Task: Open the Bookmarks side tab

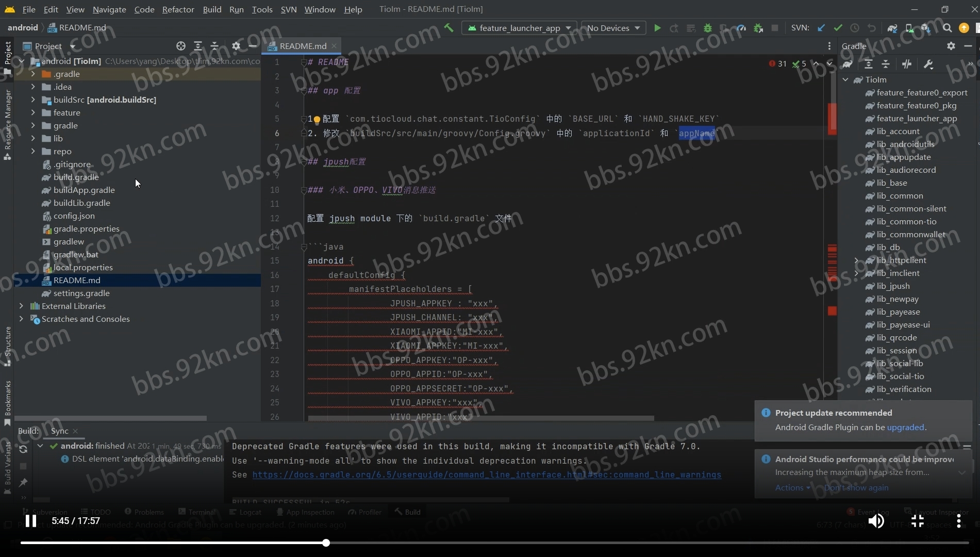Action: click(7, 402)
